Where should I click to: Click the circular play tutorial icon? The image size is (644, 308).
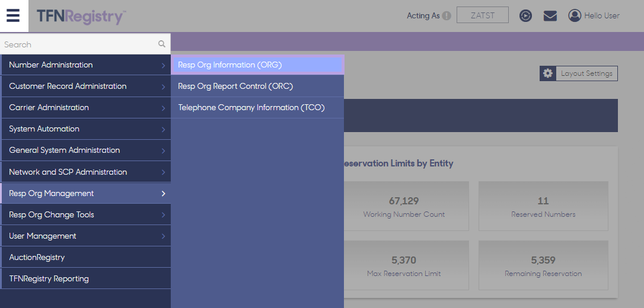(525, 15)
